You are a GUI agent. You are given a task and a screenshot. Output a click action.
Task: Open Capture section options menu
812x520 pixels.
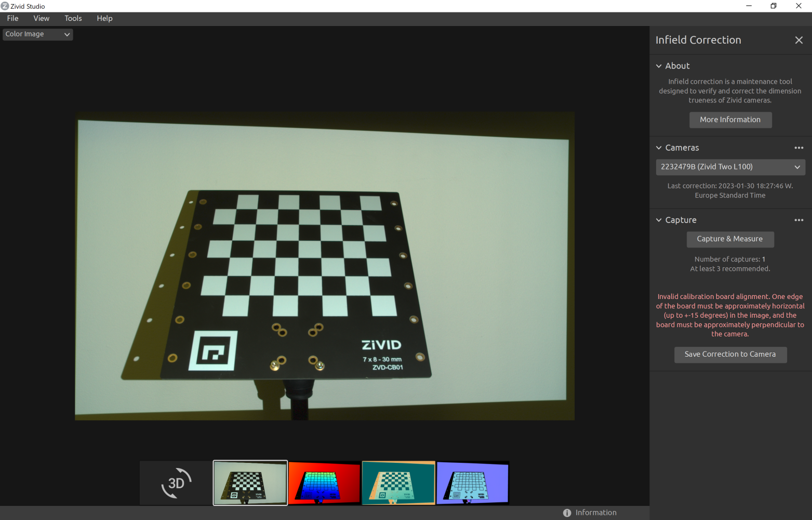pos(798,220)
